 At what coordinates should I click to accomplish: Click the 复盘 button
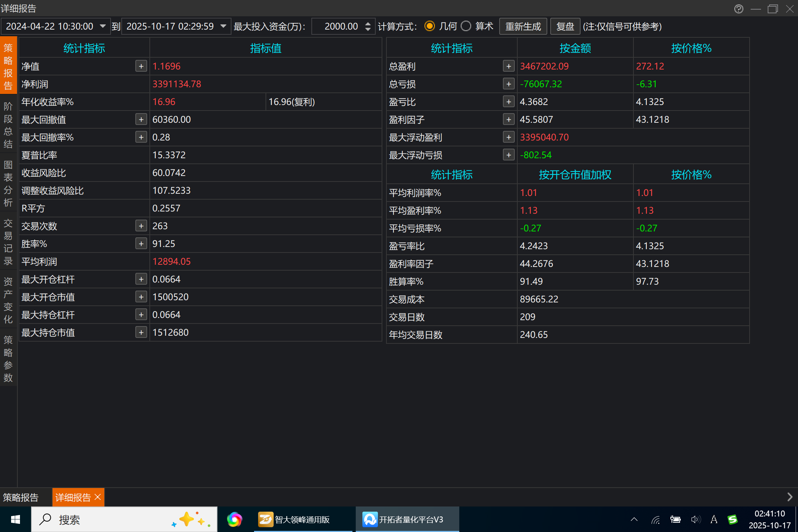click(x=565, y=27)
